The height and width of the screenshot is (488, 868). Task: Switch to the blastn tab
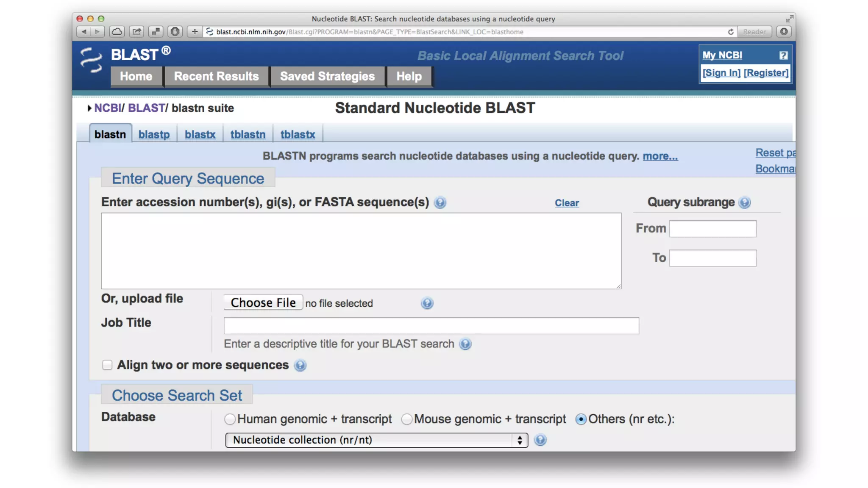pos(110,134)
